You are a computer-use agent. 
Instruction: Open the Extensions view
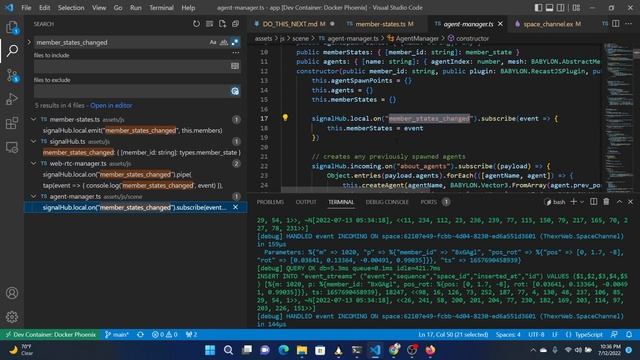(x=12, y=123)
